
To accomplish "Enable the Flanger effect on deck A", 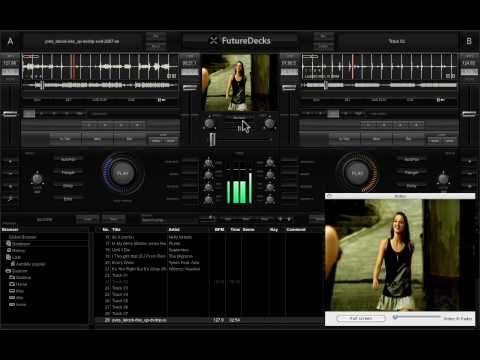I will [x=68, y=172].
